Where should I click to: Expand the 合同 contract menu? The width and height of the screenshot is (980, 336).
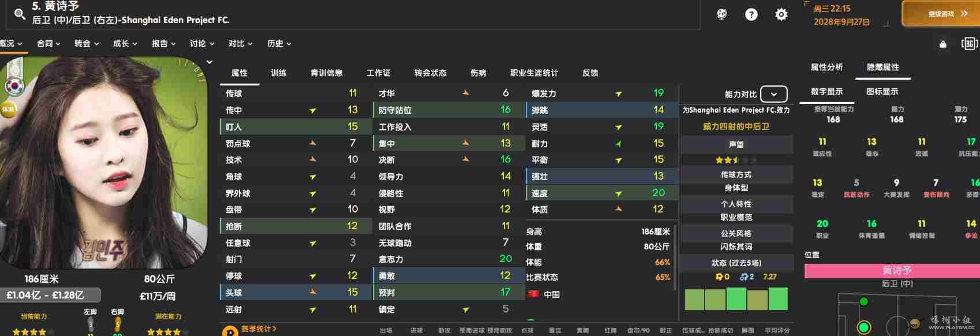pos(48,43)
